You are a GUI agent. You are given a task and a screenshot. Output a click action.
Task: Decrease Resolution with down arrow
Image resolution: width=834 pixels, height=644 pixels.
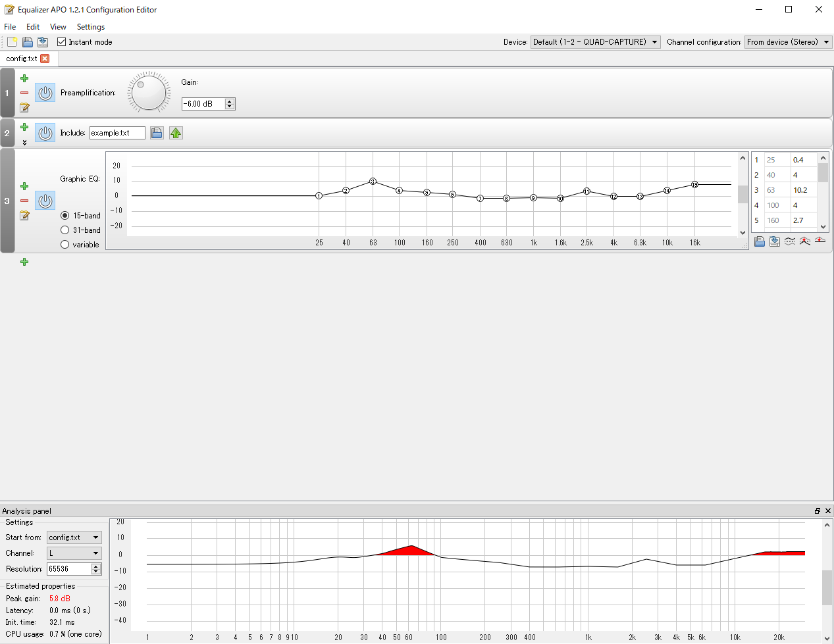click(96, 572)
